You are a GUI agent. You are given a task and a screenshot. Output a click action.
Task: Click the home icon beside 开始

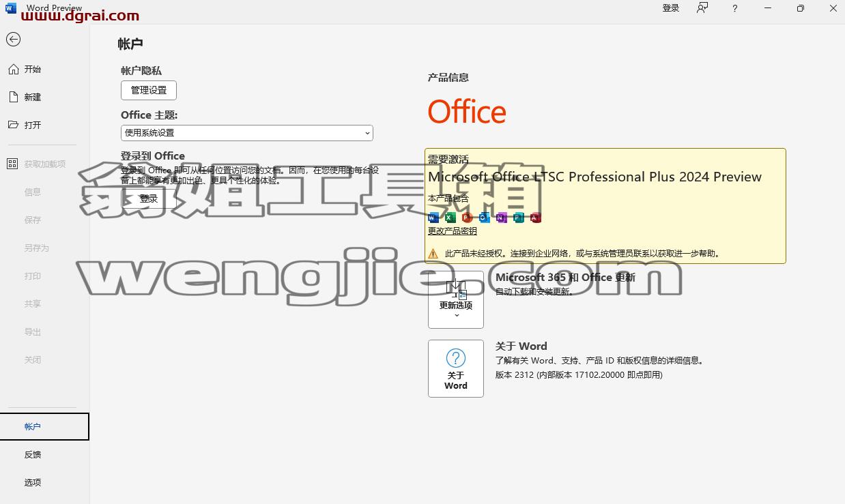point(13,69)
